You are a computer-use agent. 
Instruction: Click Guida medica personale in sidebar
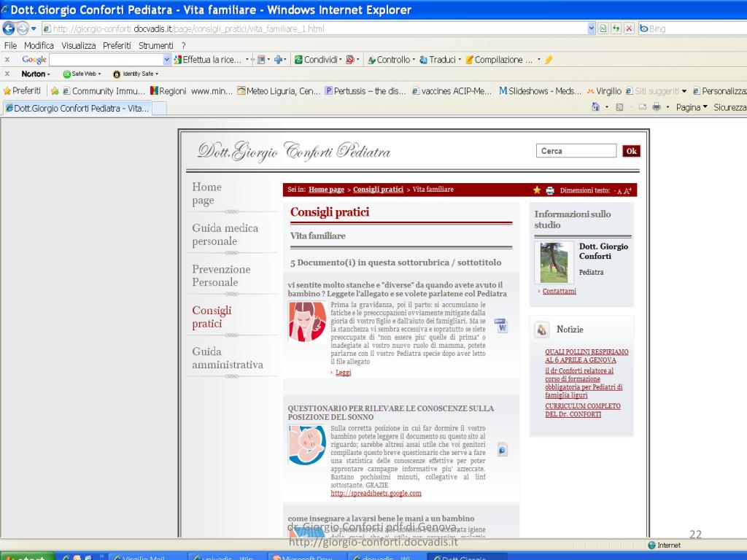(x=225, y=234)
